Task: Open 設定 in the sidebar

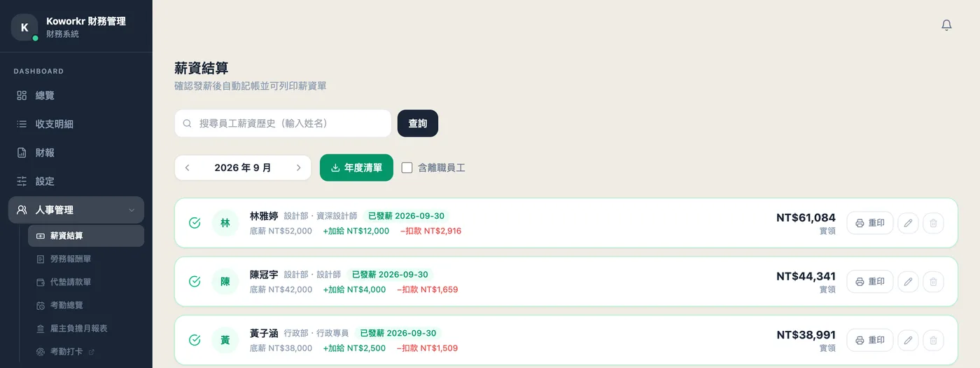Action: click(76, 181)
